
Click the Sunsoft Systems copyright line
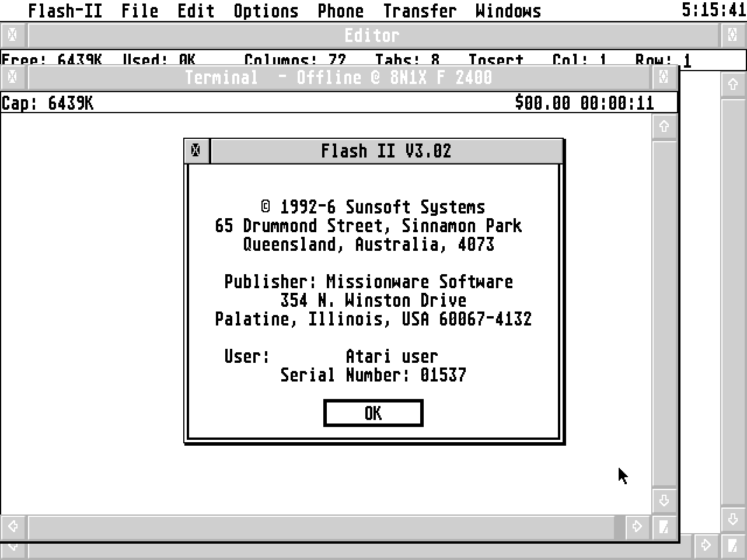373,206
